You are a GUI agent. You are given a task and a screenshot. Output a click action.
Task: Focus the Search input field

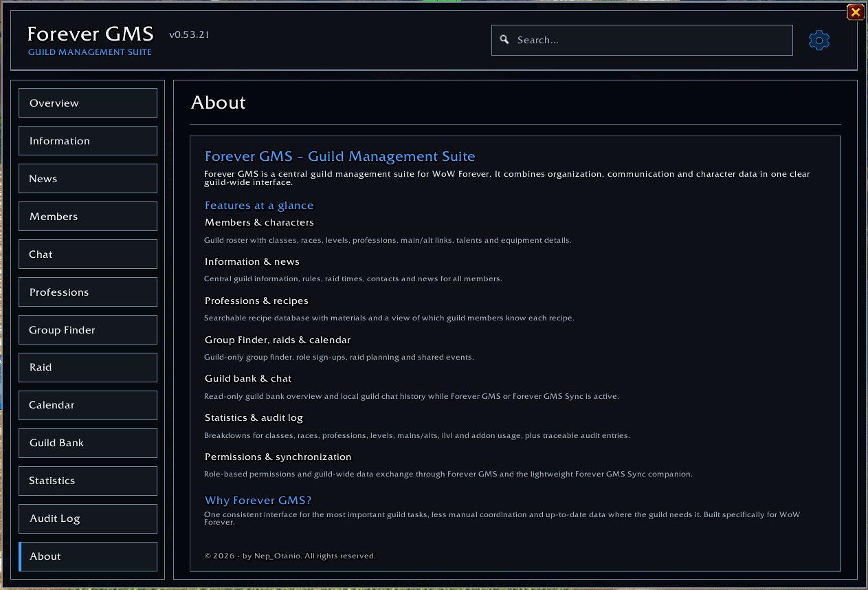coord(642,40)
